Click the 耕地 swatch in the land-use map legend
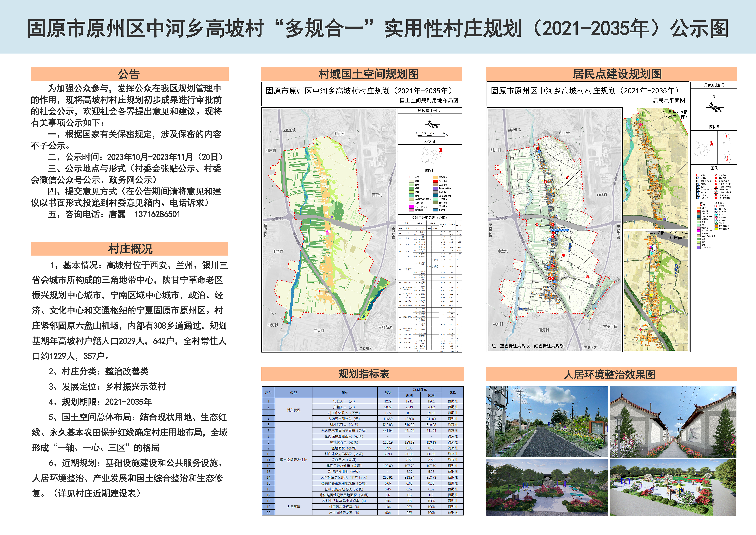This screenshot has height=535, width=756. pyautogui.click(x=412, y=181)
